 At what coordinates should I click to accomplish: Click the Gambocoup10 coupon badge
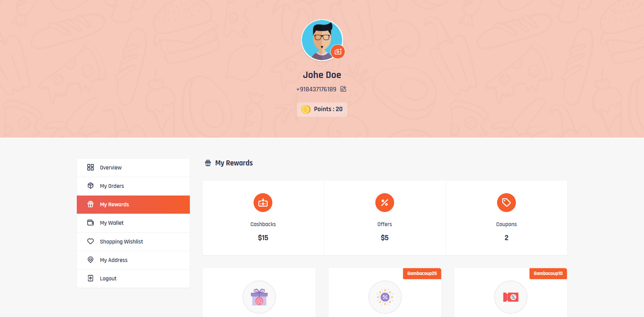[x=548, y=273]
